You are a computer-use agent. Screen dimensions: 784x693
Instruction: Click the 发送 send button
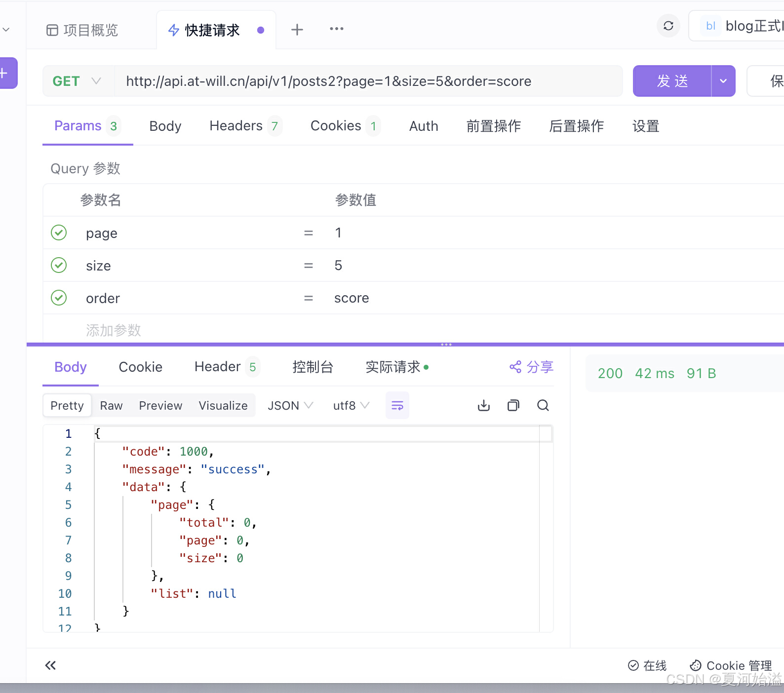point(672,81)
